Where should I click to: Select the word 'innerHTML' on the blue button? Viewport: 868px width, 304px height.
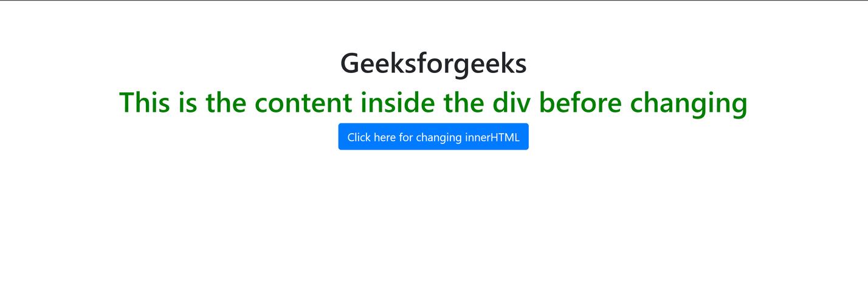(x=492, y=137)
